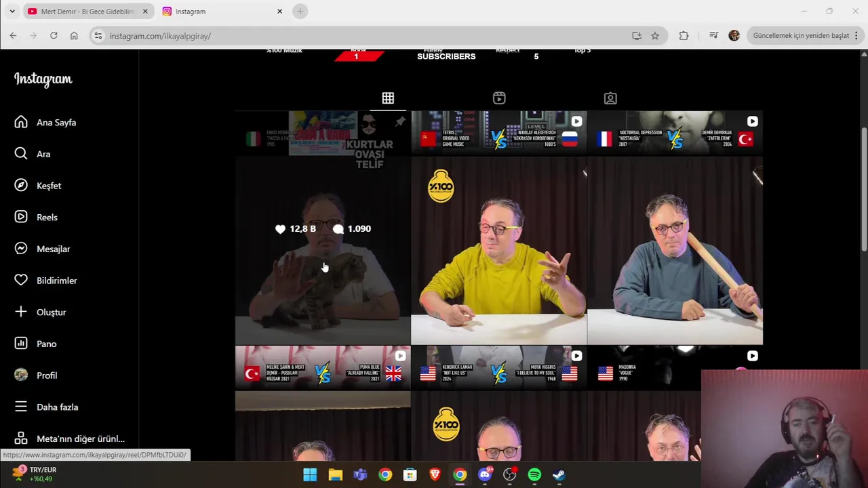Viewport: 868px width, 488px height.
Task: Click the Instagram wordmark logo
Action: point(43,79)
